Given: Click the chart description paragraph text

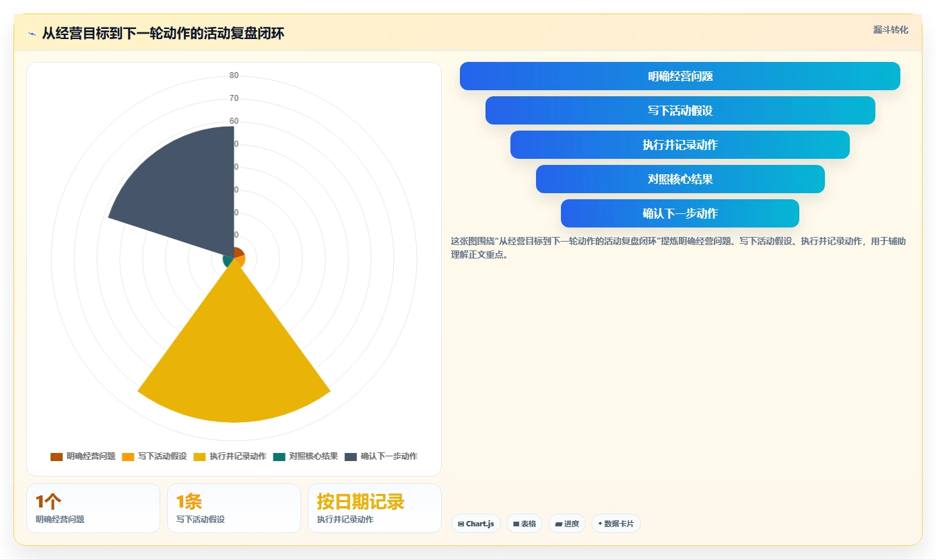Looking at the screenshot, I should (x=679, y=248).
